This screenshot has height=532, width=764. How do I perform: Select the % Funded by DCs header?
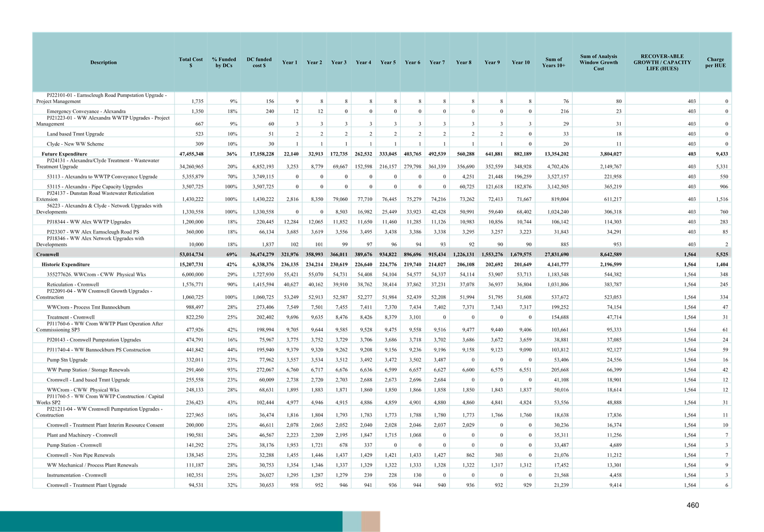(224, 62)
